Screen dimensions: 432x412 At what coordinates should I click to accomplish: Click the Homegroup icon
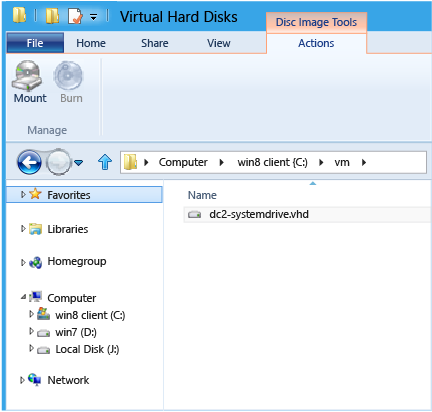pos(35,263)
